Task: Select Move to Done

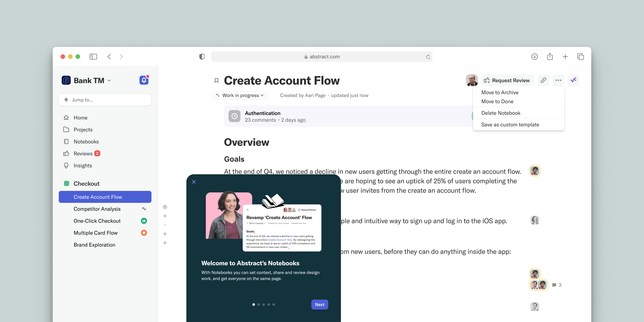Action: click(497, 101)
